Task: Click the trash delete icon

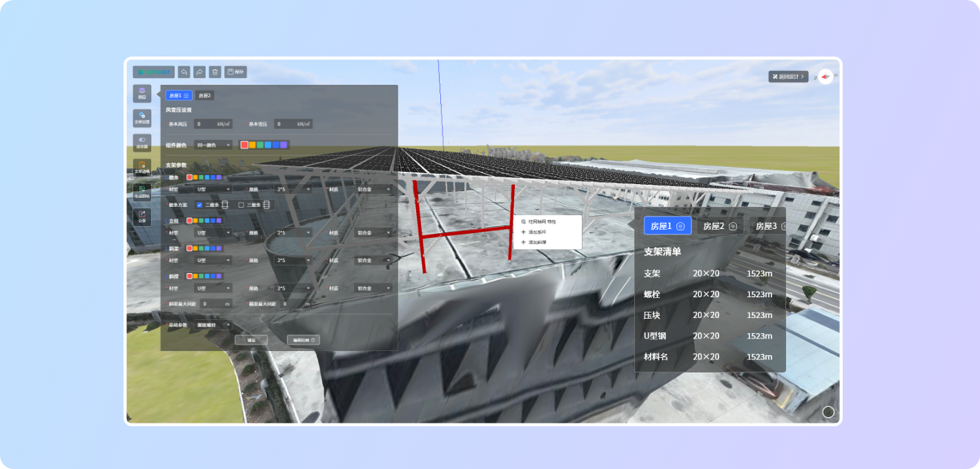Action: tap(215, 72)
